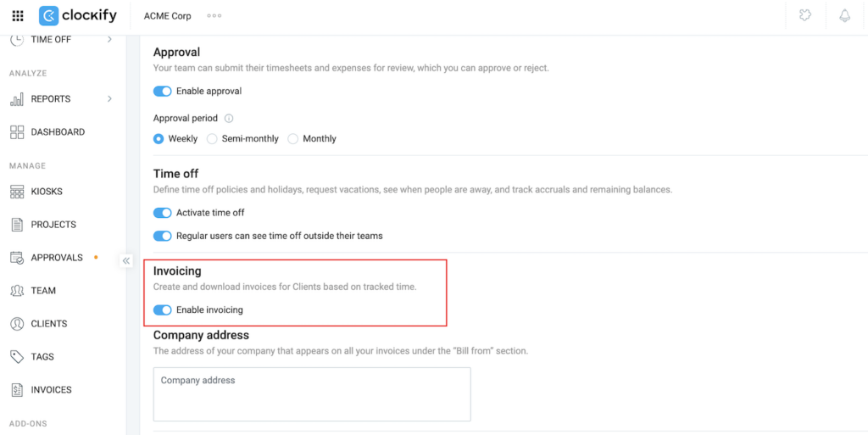Select the Semi-monthly approval period
This screenshot has width=868, height=435.
point(212,139)
